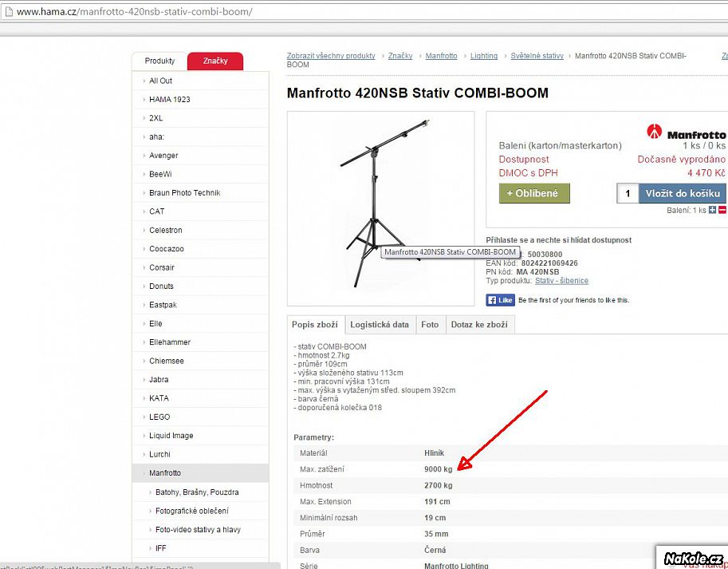Expand the All Out brand
The image size is (728, 569).
pos(160,81)
